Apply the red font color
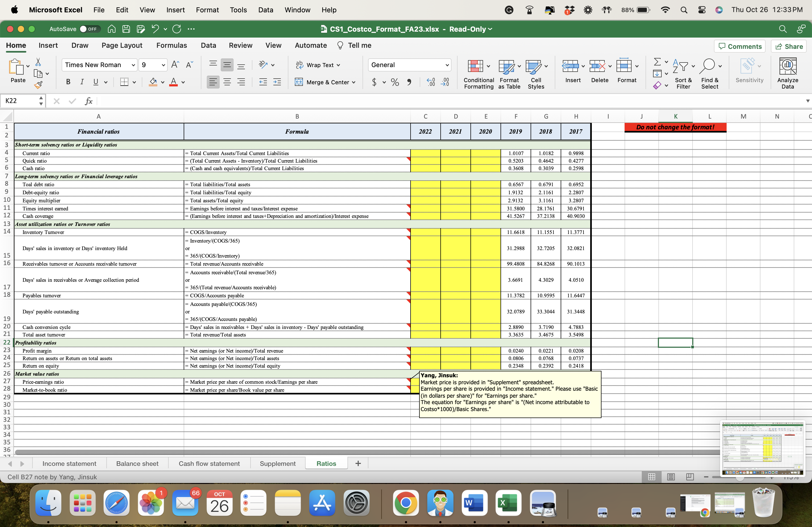 click(x=174, y=82)
